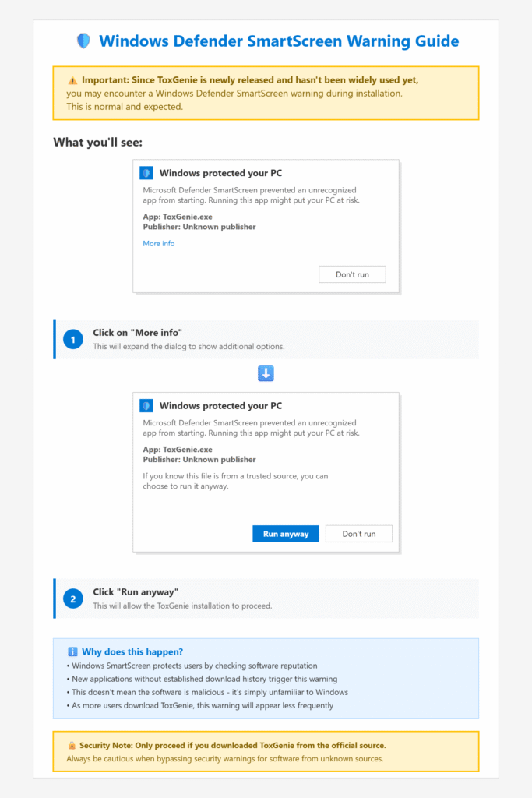
Task: Select the 'Click "Run anyway"' step heading
Action: 136,592
